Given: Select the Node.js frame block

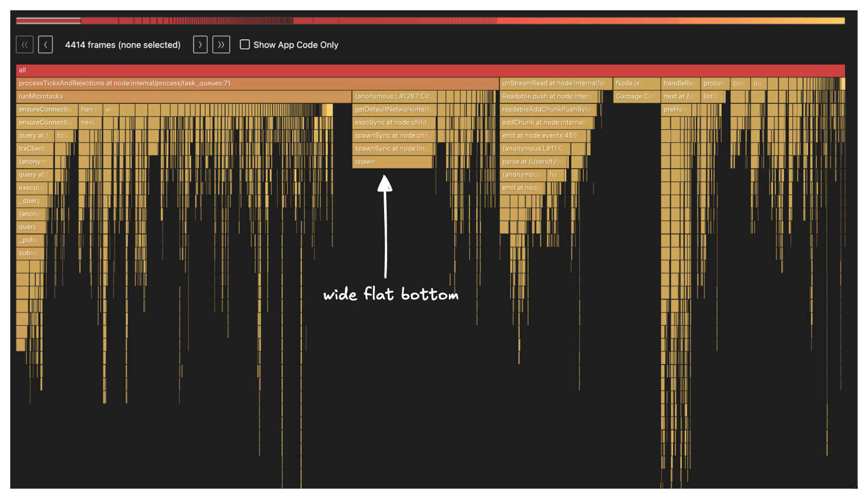Looking at the screenshot, I should point(637,83).
